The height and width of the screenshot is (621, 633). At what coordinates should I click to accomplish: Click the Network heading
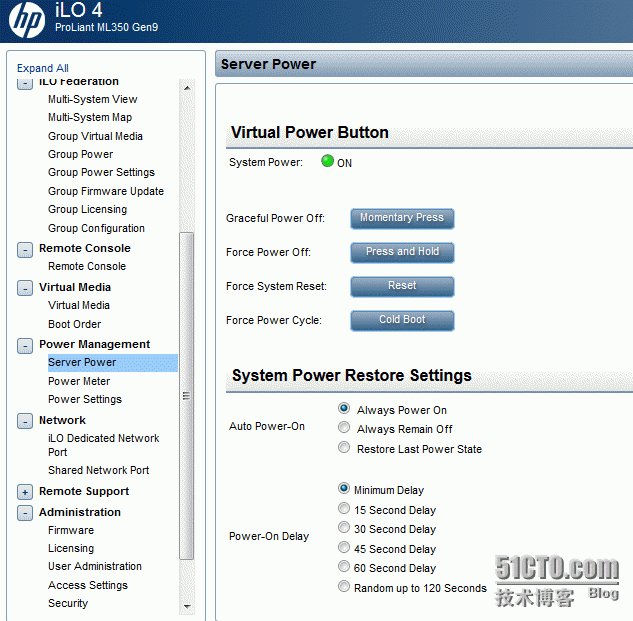(62, 420)
